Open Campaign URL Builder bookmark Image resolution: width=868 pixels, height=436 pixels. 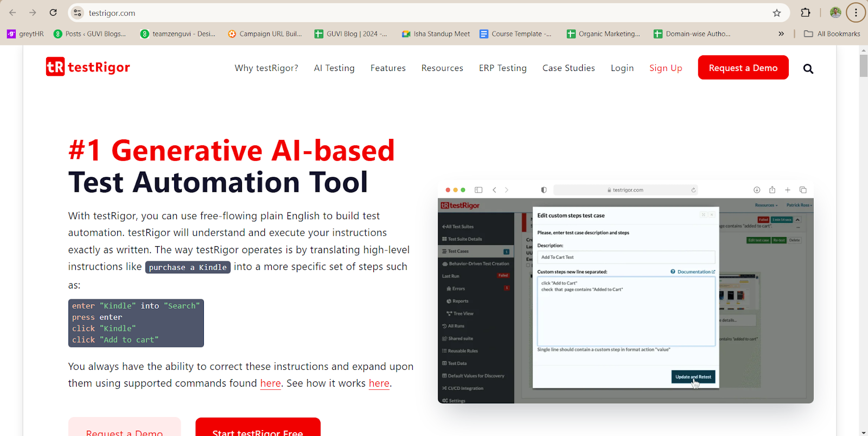click(265, 34)
